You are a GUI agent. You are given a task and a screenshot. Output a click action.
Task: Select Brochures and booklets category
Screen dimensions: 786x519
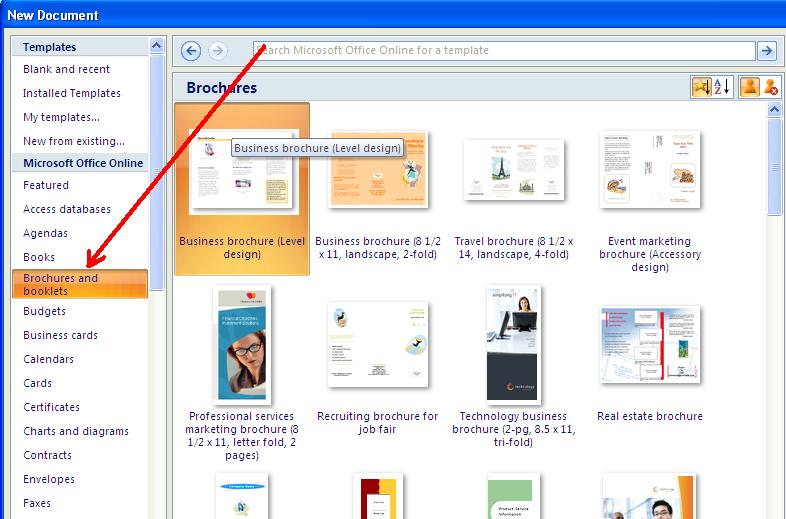80,284
